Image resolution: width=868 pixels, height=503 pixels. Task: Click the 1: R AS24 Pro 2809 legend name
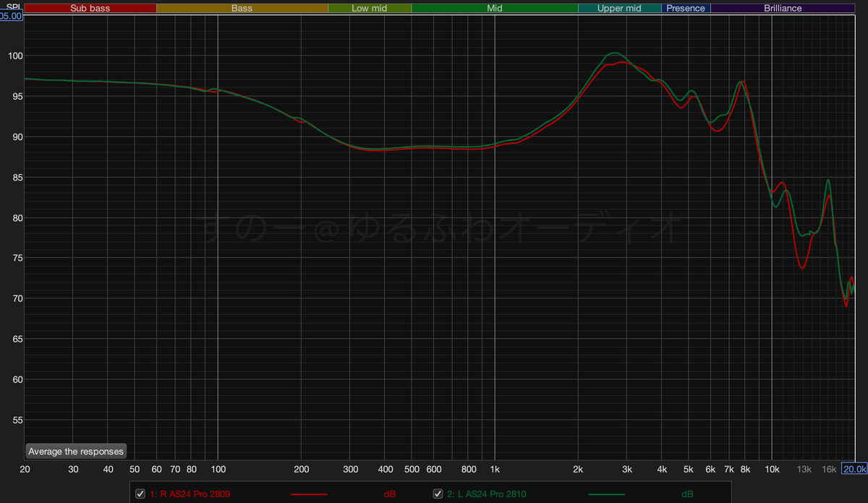[x=190, y=494]
